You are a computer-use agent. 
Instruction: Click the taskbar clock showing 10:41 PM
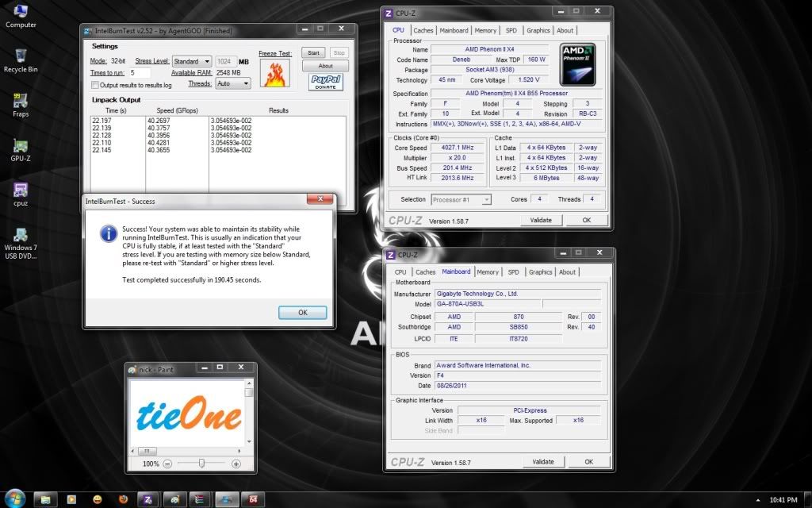783,500
